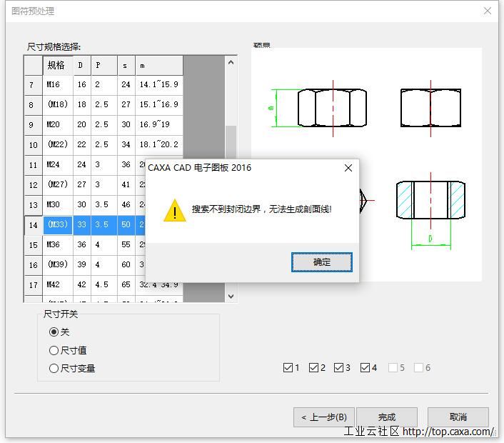Close the CAXA CAD warning dialog
The height and width of the screenshot is (443, 504).
[348, 168]
